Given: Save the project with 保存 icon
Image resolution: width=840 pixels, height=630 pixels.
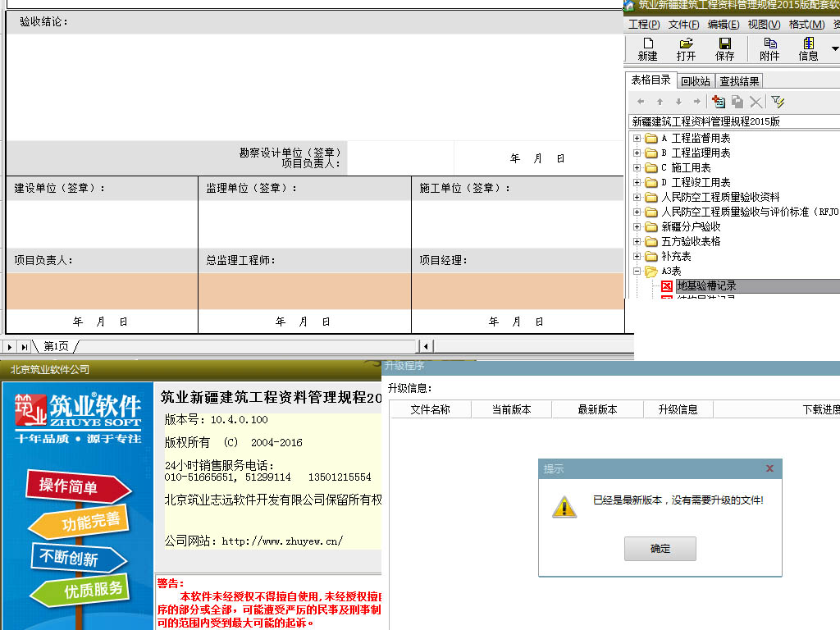Looking at the screenshot, I should point(724,43).
